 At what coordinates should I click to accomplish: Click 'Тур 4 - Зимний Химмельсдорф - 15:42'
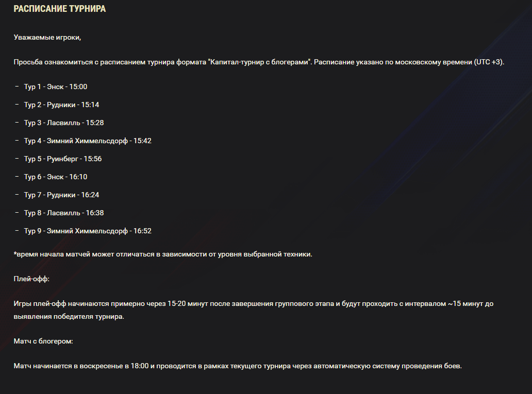[x=88, y=141]
